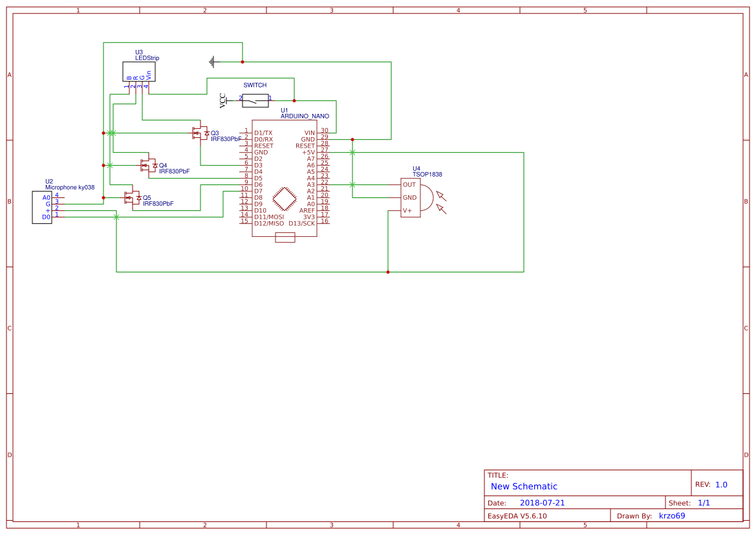Click the diamond chip graphic on Arduino

[285, 199]
